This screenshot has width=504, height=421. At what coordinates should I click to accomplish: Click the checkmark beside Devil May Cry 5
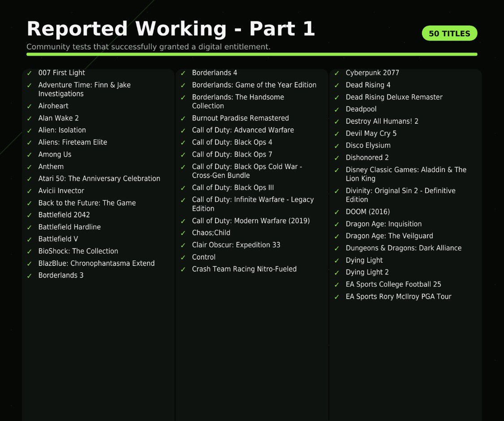(336, 134)
